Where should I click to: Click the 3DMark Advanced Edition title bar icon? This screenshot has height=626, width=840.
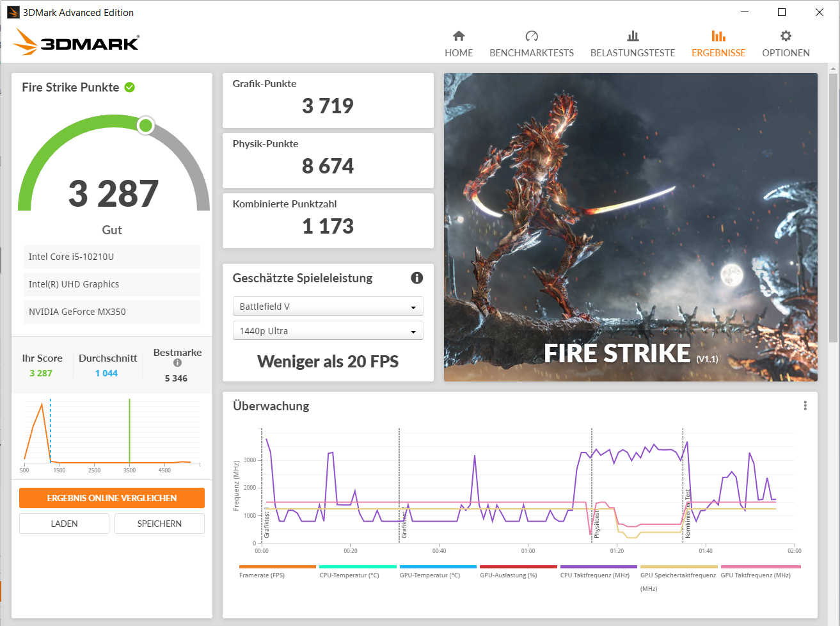coord(13,12)
